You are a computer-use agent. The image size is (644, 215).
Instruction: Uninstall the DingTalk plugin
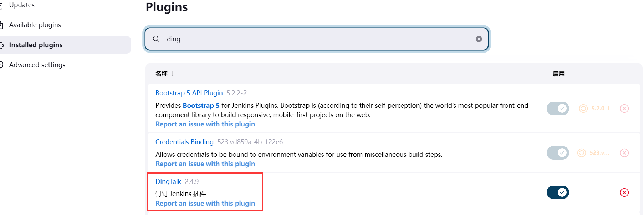[x=624, y=192]
